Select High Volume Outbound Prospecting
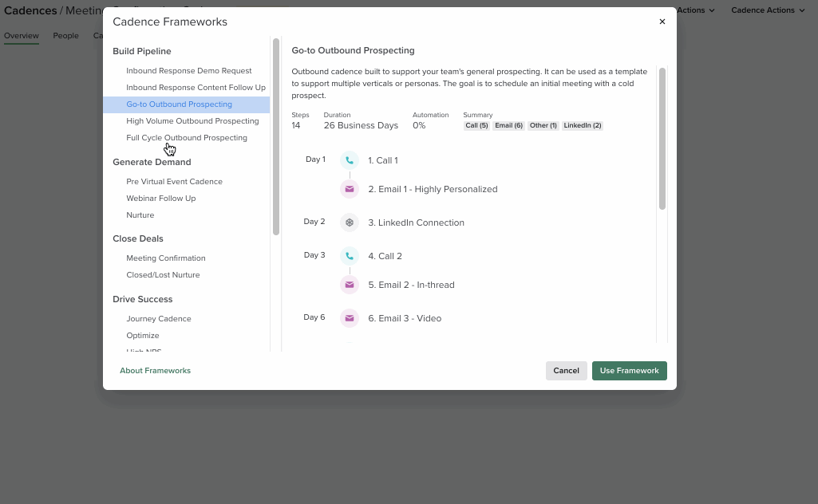Viewport: 818px width, 504px height. [x=192, y=120]
